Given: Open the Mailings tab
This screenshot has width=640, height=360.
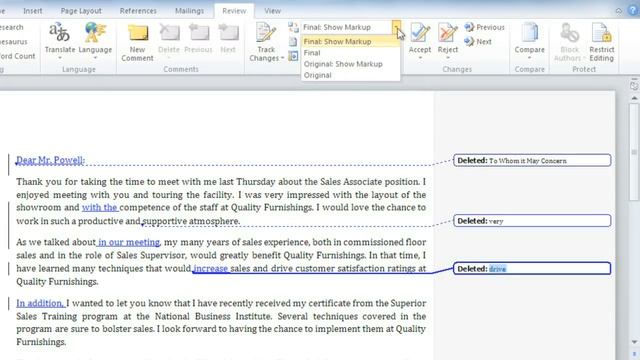Looking at the screenshot, I should pos(189,11).
